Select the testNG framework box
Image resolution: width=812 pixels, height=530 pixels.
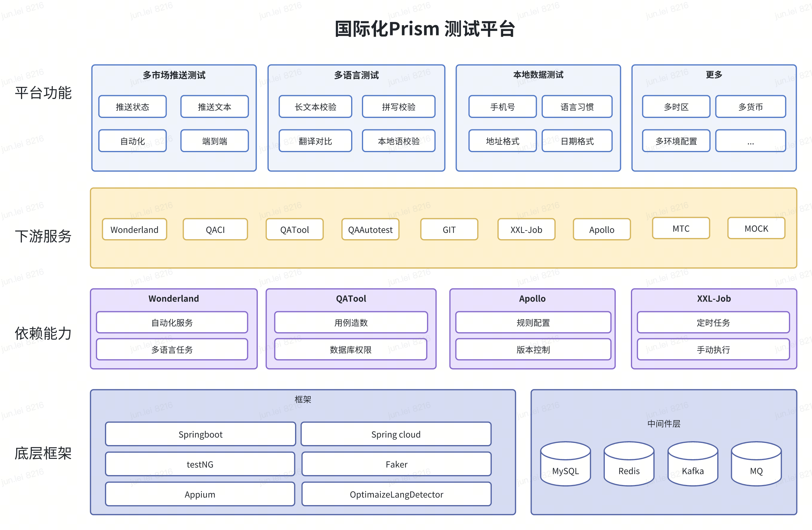point(200,464)
